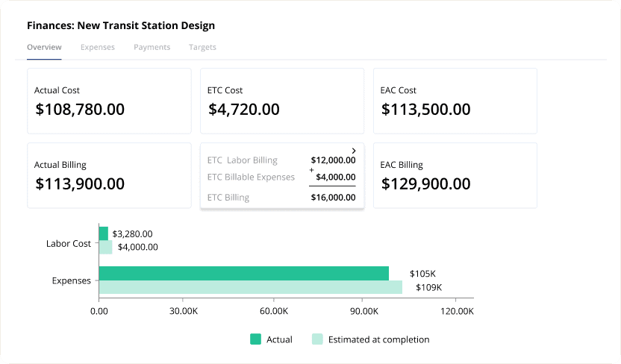Click the Expenses estimated light green bar
The image size is (621, 364).
click(x=250, y=287)
